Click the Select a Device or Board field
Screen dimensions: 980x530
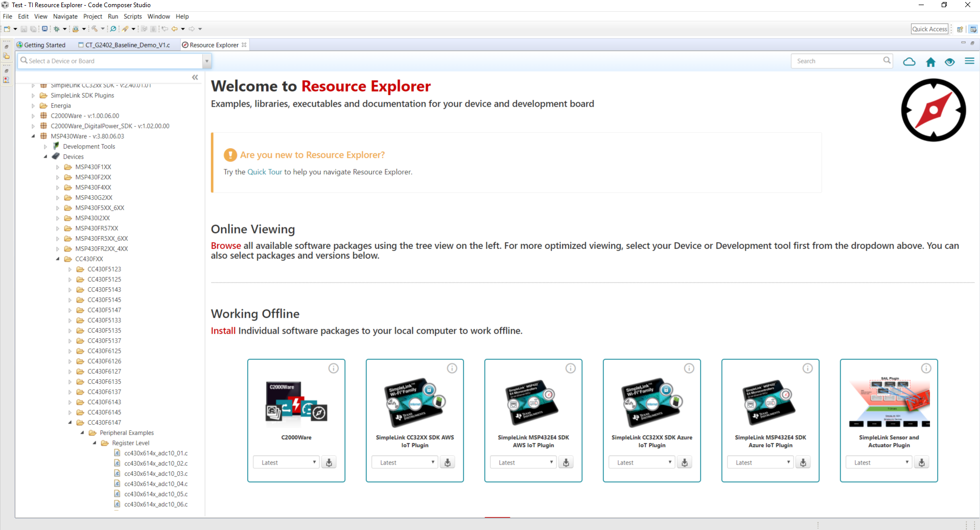point(110,61)
